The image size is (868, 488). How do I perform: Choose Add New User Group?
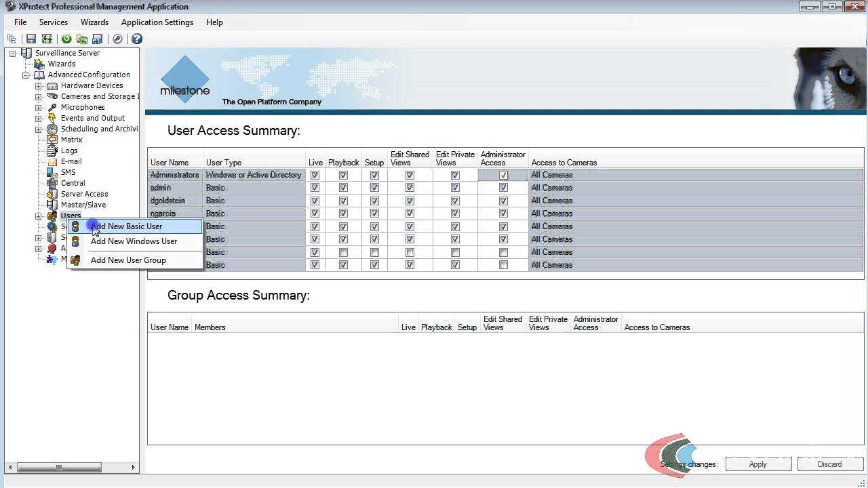(x=135, y=260)
